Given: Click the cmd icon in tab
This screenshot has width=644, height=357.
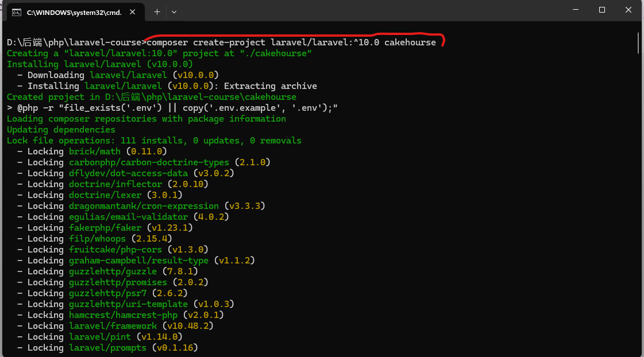Looking at the screenshot, I should tap(17, 13).
